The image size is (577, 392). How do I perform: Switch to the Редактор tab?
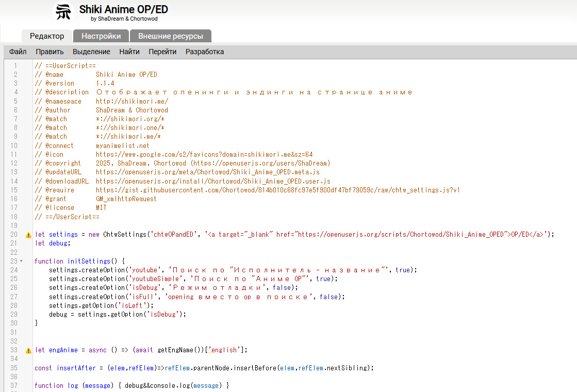47,36
